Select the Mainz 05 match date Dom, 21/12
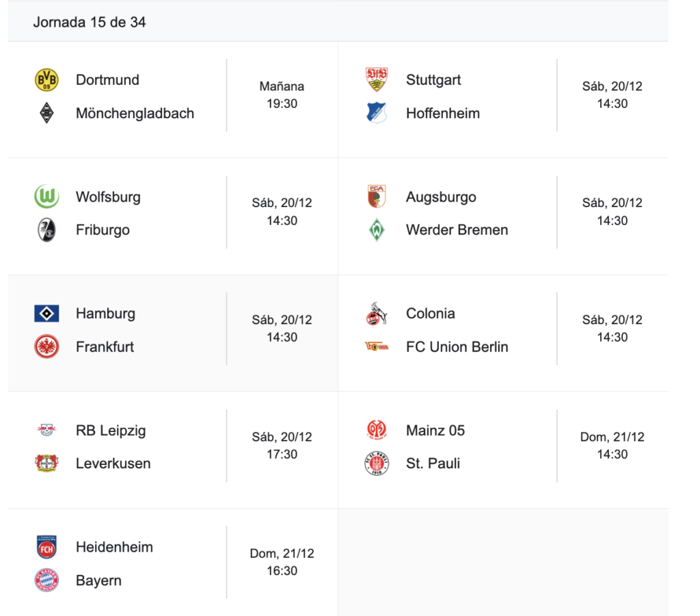Image resolution: width=700 pixels, height=616 pixels. point(612,437)
